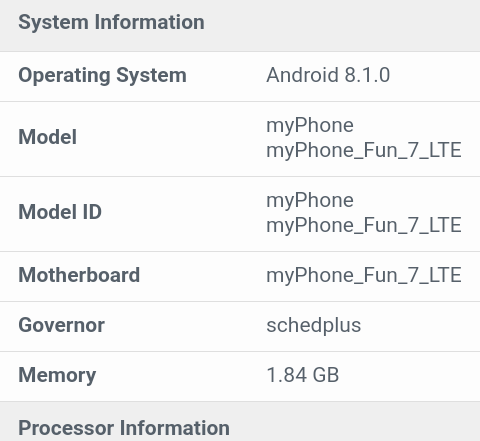Select the 'Governor' row label
The height and width of the screenshot is (441, 480).
tap(61, 325)
